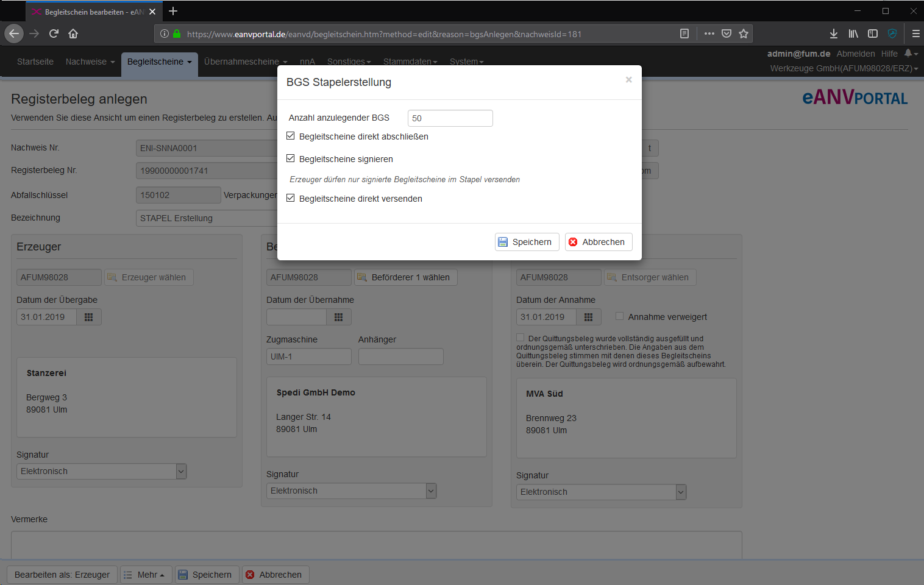This screenshot has height=585, width=924.
Task: Click Vermerke text area
Action: [377, 545]
